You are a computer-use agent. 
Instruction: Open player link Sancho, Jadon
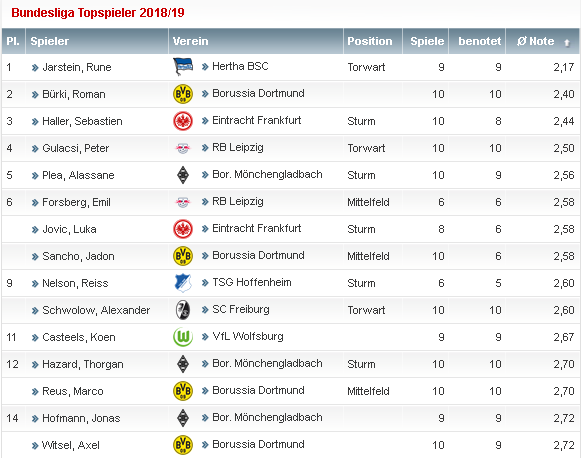tap(78, 256)
